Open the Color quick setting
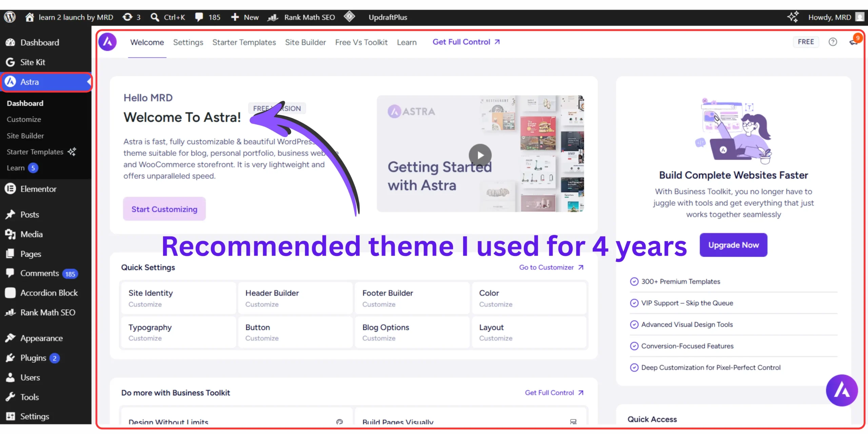The image size is (868, 434). coord(529,298)
